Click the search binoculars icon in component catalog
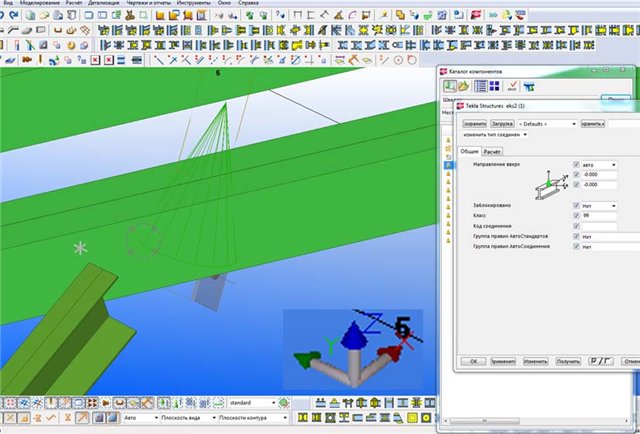This screenshot has width=640, height=434. [450, 87]
